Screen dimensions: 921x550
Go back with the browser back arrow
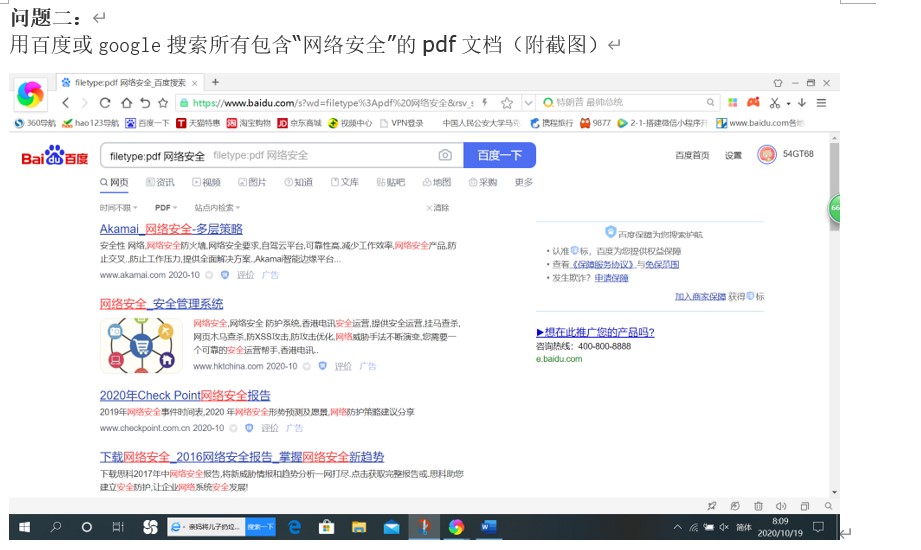click(x=66, y=103)
